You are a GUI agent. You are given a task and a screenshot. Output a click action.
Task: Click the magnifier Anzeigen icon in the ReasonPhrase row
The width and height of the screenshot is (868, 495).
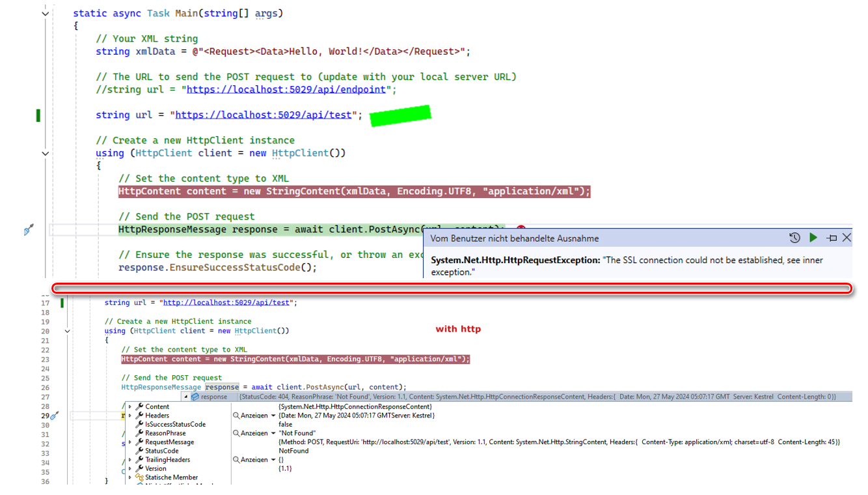coord(236,433)
